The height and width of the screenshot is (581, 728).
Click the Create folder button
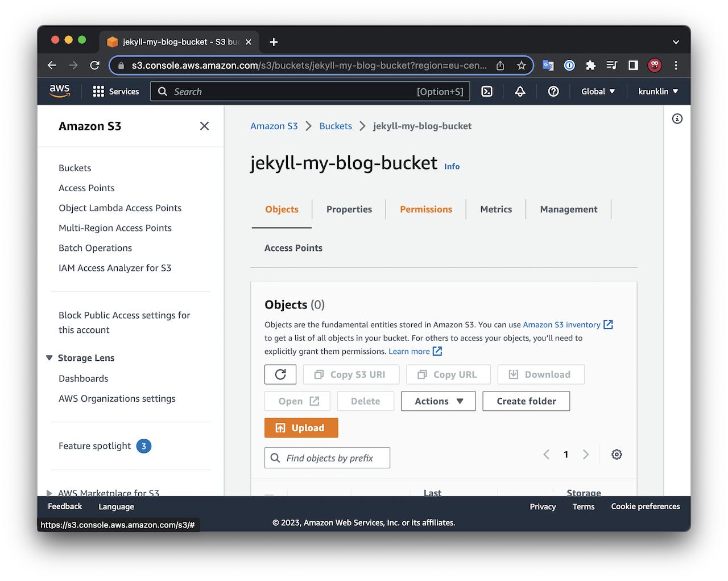(526, 401)
